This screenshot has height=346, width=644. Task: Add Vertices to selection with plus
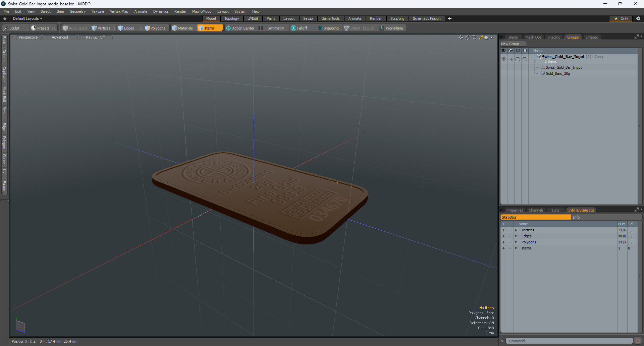(503, 230)
